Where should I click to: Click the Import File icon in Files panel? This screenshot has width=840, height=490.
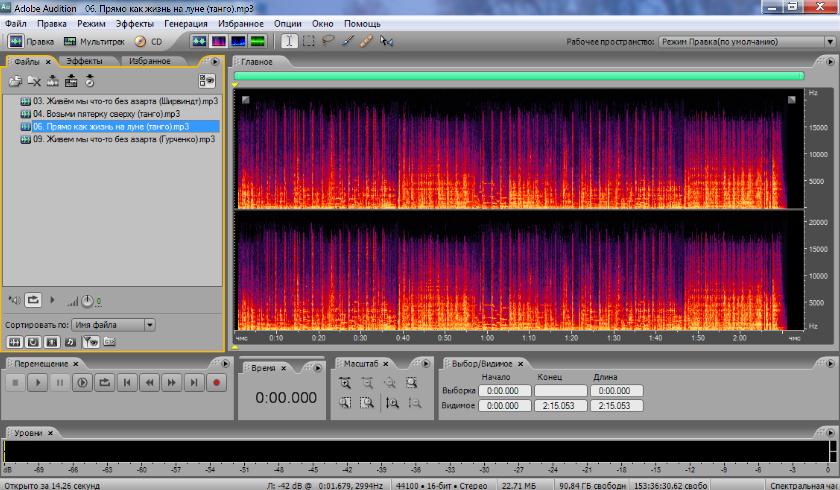click(x=15, y=81)
